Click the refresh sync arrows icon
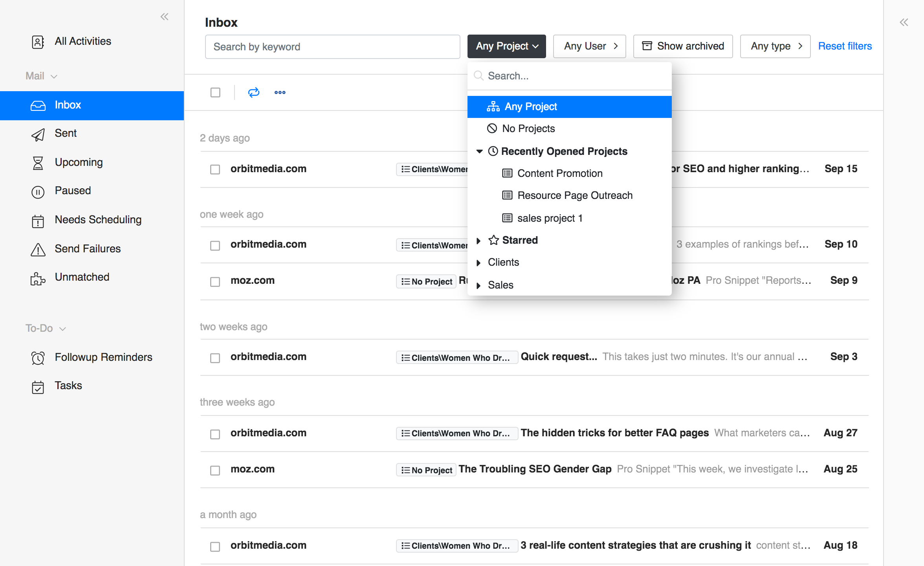The height and width of the screenshot is (566, 924). (x=254, y=92)
